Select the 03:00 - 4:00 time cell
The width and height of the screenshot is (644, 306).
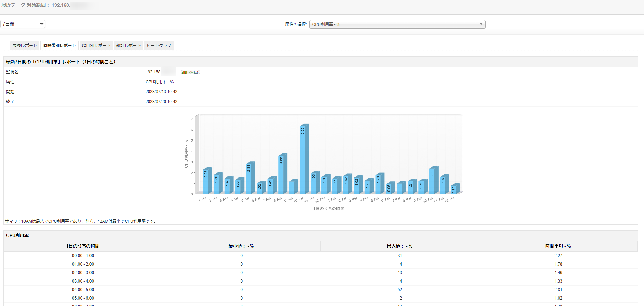click(83, 281)
